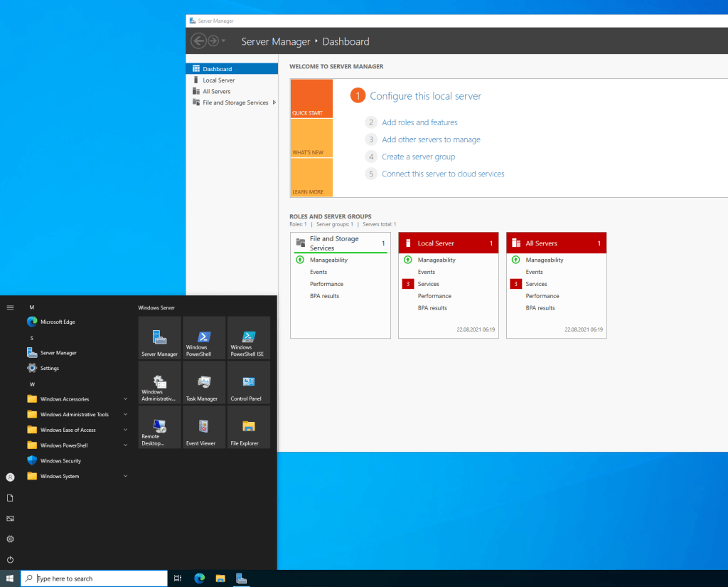Click the What's New tile
Viewport: 728px width, 587px height.
click(311, 138)
